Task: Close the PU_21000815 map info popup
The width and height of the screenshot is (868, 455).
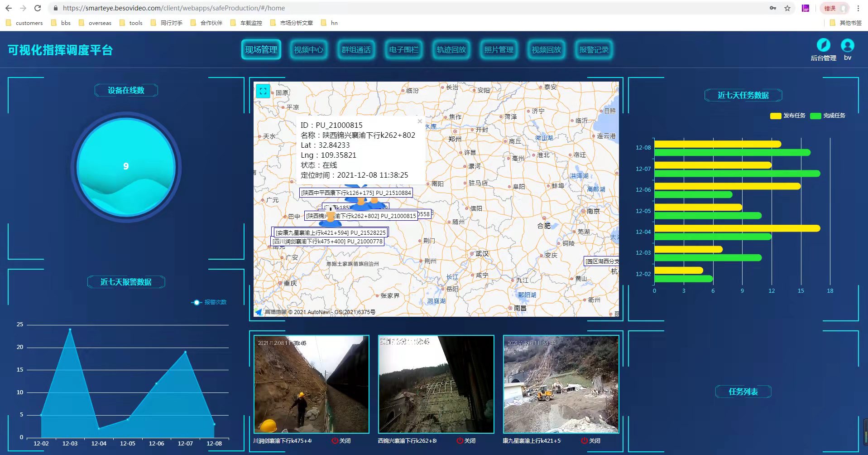Action: (x=420, y=121)
